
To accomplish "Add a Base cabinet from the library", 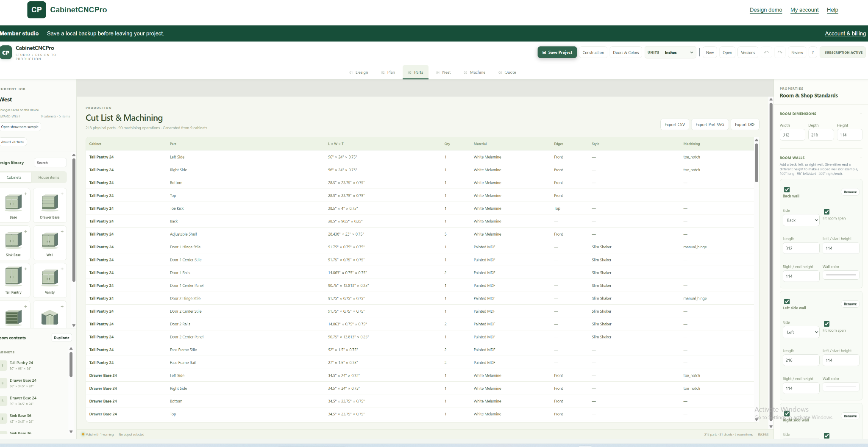I will coord(14,205).
